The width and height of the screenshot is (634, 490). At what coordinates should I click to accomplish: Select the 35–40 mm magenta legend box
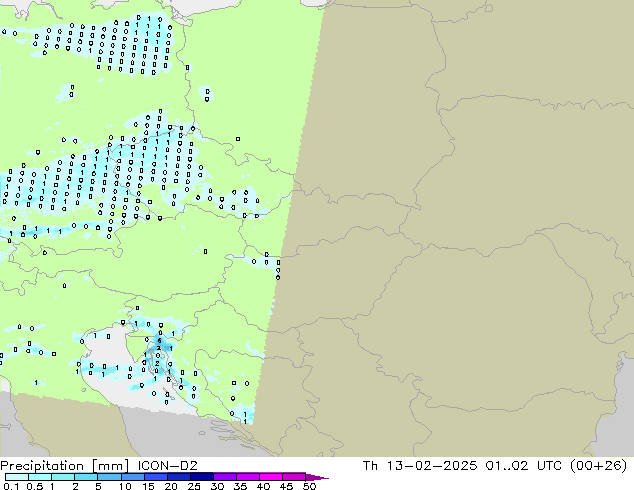point(247,477)
